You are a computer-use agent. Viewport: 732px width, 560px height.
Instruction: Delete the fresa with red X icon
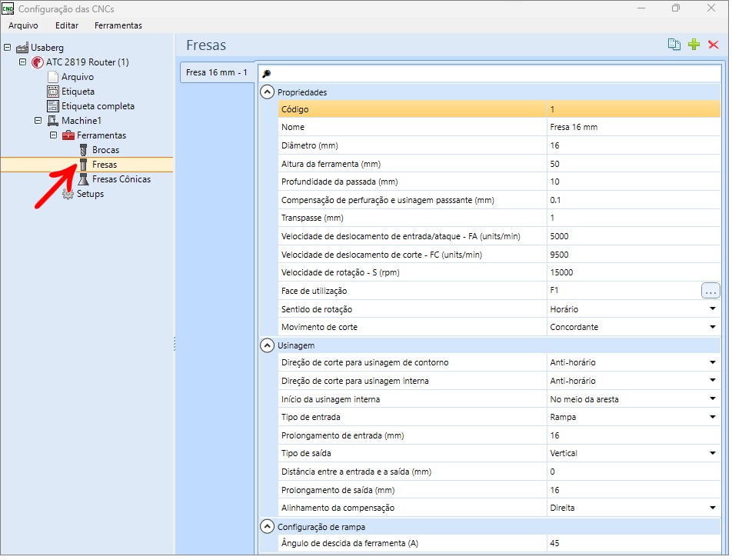(714, 45)
